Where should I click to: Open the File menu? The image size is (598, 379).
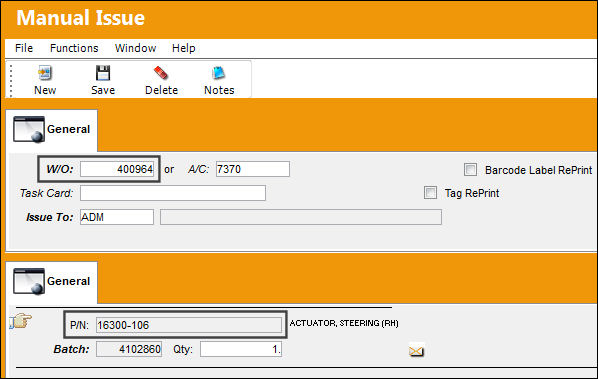pos(24,48)
